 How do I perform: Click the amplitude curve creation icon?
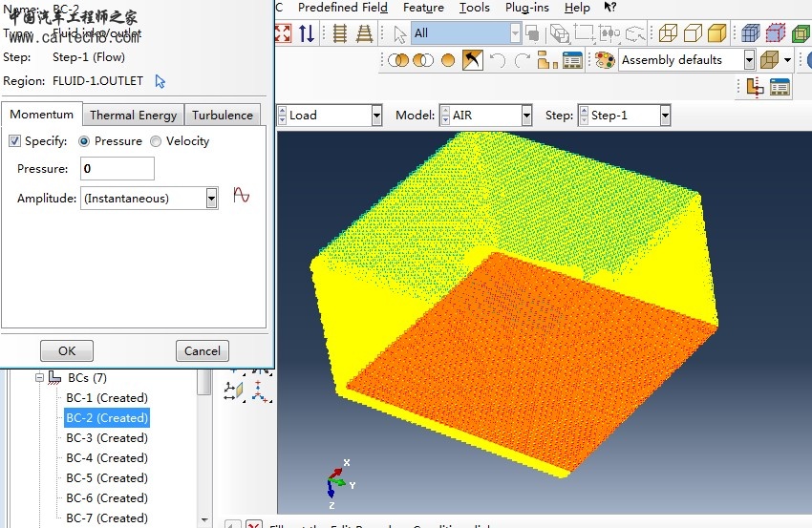242,197
